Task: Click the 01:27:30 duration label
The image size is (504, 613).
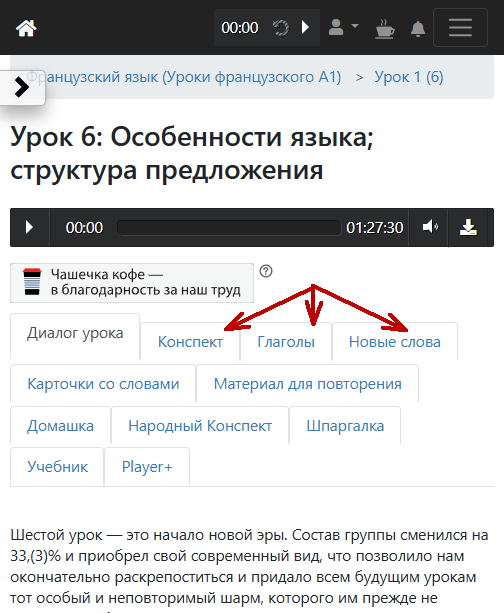Action: tap(375, 228)
